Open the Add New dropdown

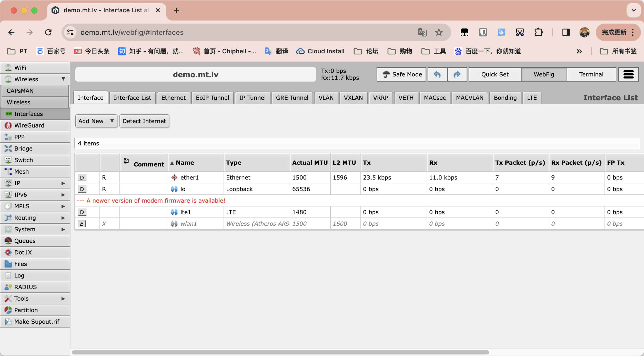[96, 121]
